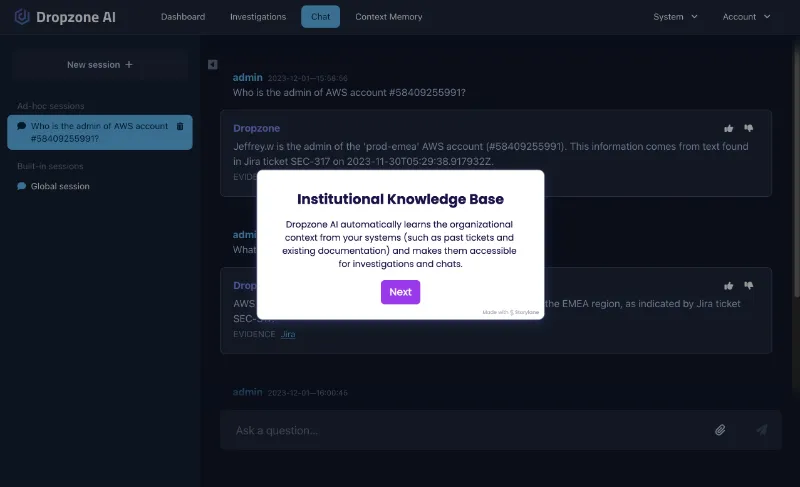This screenshot has height=487, width=800.
Task: Open the Global session
Action: point(60,186)
